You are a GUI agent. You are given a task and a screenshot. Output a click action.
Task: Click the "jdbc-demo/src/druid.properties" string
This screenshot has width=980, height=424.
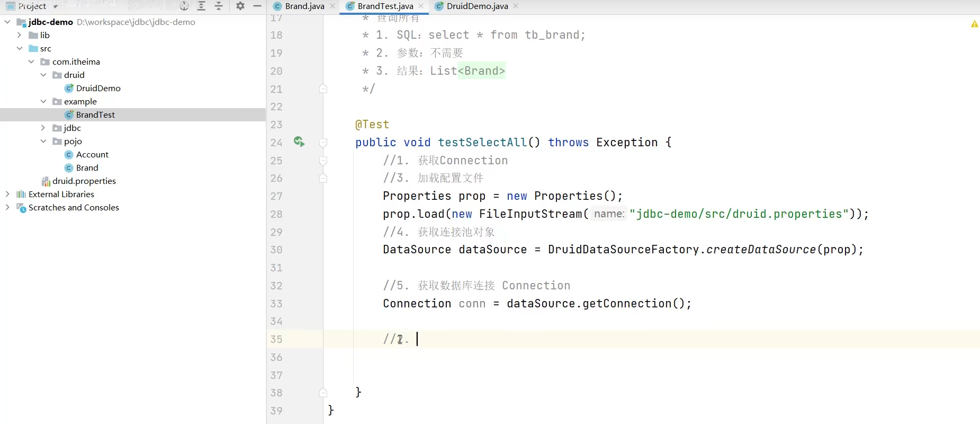739,214
